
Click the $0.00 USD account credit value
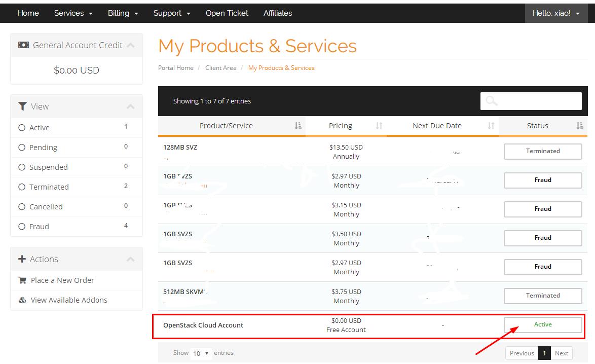[76, 70]
